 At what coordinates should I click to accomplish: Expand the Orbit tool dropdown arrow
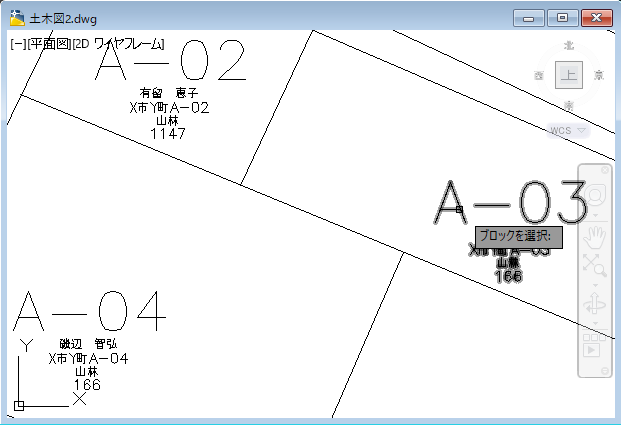click(595, 324)
